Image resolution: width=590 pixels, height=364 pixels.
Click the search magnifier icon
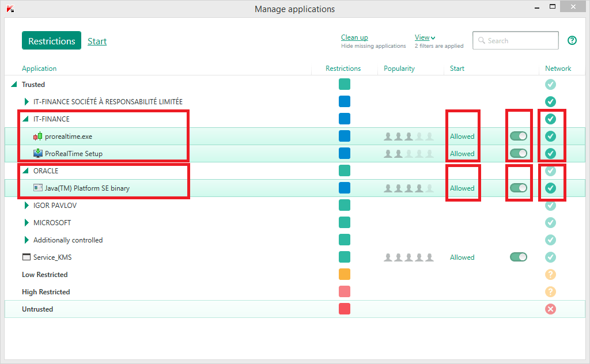point(481,40)
